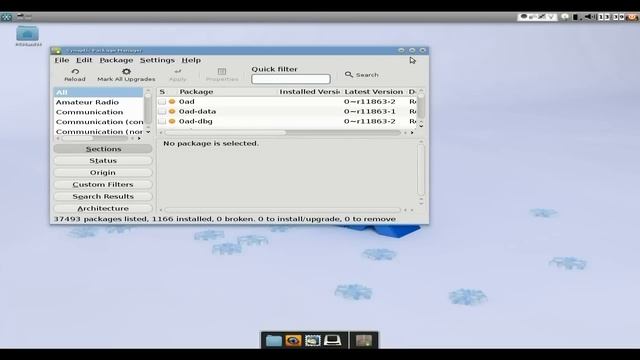This screenshot has height=360, width=640.
Task: Click the sections list horizontal scrollbar
Action: tap(98, 138)
